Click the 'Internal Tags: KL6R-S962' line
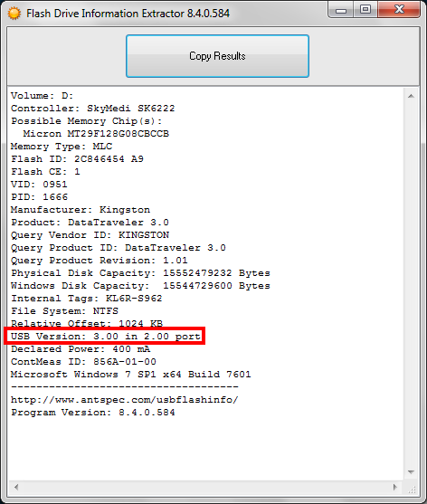This screenshot has height=504, width=427. tap(87, 299)
